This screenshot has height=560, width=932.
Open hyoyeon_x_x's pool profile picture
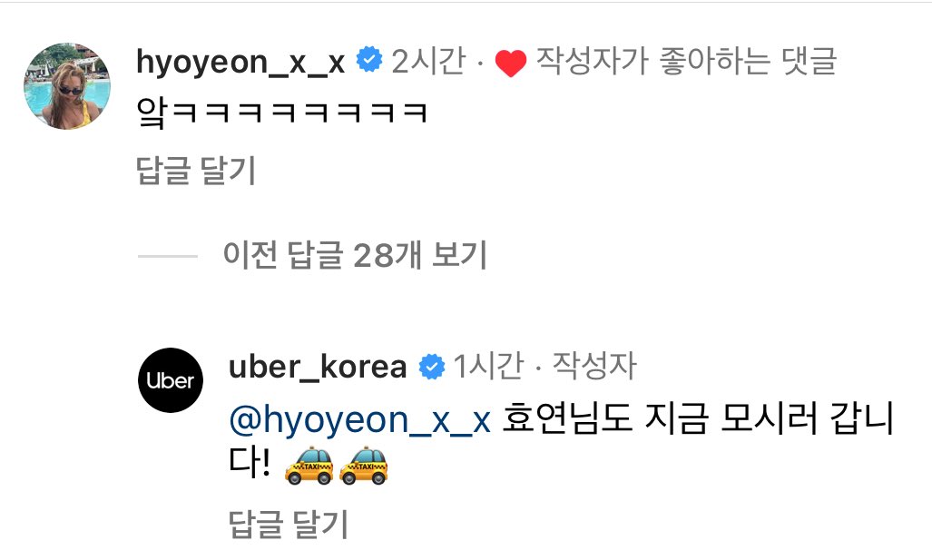(67, 86)
